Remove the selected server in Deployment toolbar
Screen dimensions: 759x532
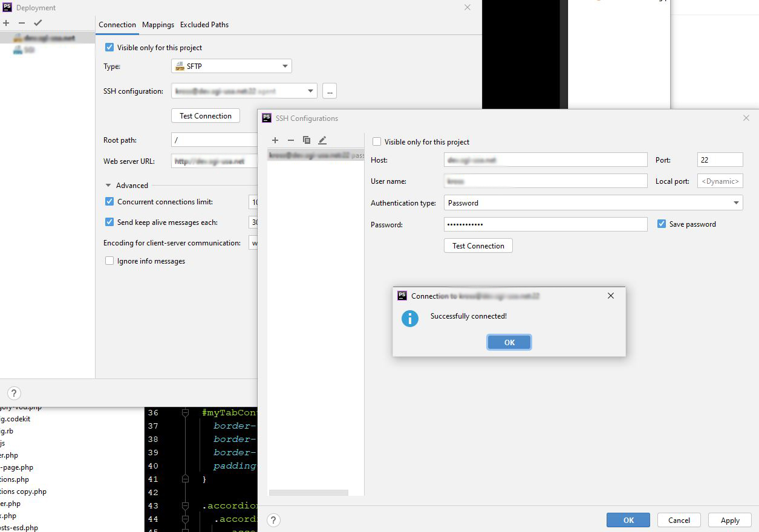click(22, 23)
